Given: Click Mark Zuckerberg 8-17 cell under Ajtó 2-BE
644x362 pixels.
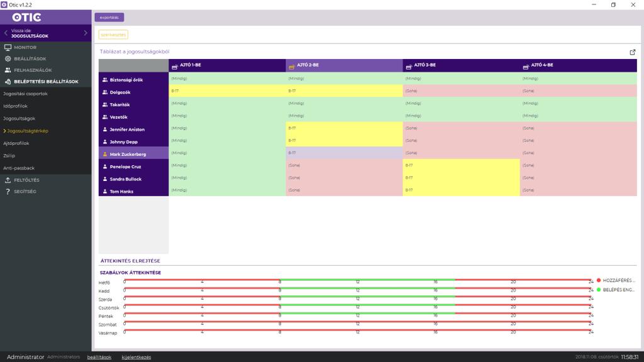Looking at the screenshot, I should point(344,153).
